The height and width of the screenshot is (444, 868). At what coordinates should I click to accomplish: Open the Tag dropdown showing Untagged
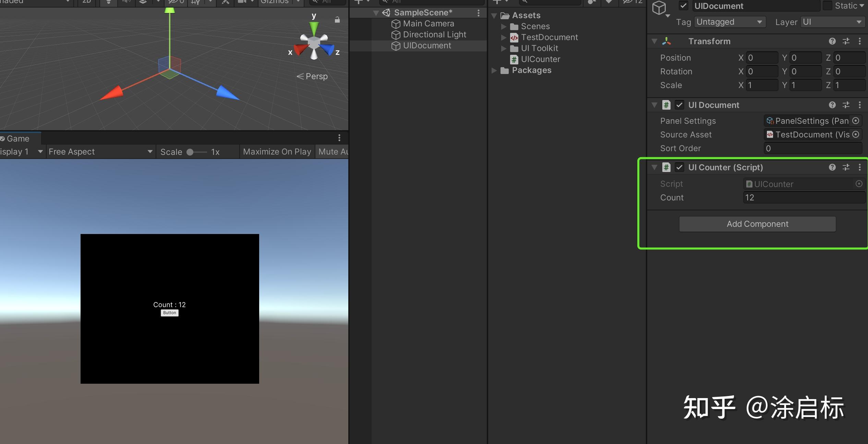[730, 22]
